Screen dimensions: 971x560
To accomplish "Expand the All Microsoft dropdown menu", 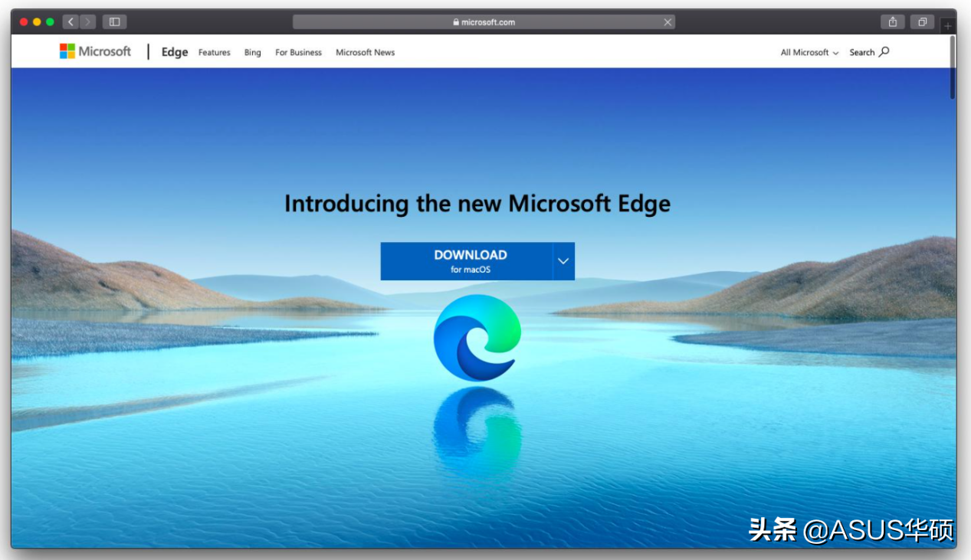I will [x=809, y=53].
